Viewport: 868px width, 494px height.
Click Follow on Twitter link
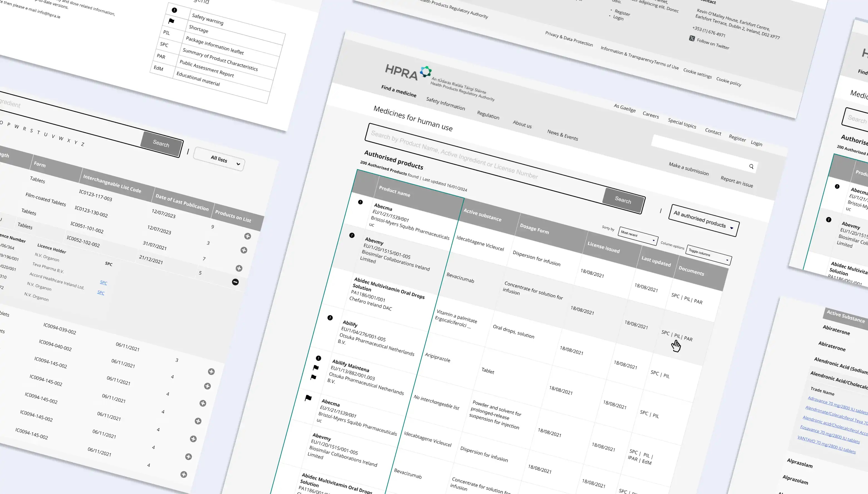click(713, 44)
